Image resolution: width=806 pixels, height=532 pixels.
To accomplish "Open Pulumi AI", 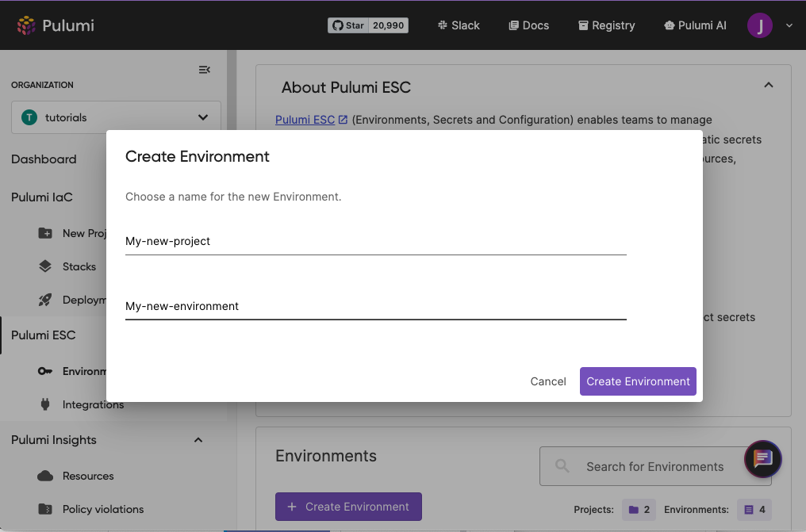I will tap(695, 25).
